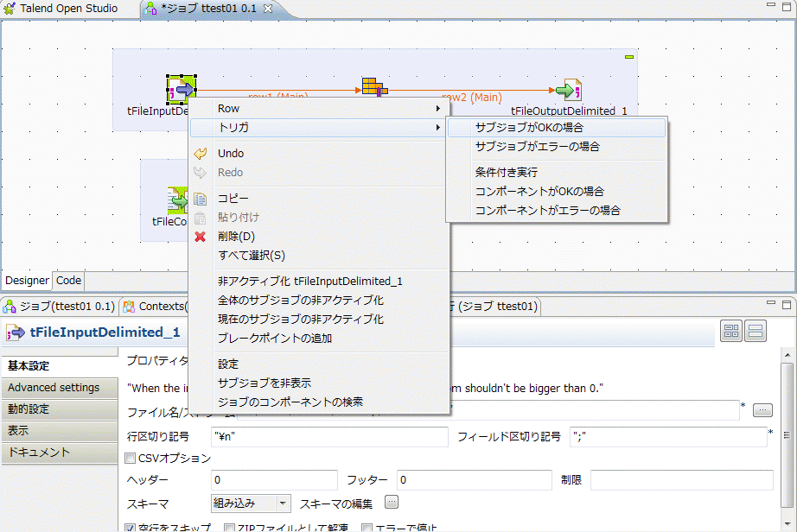Image resolution: width=797 pixels, height=532 pixels.
Task: Open the Advanced settings section
Action: pyautogui.click(x=60, y=388)
